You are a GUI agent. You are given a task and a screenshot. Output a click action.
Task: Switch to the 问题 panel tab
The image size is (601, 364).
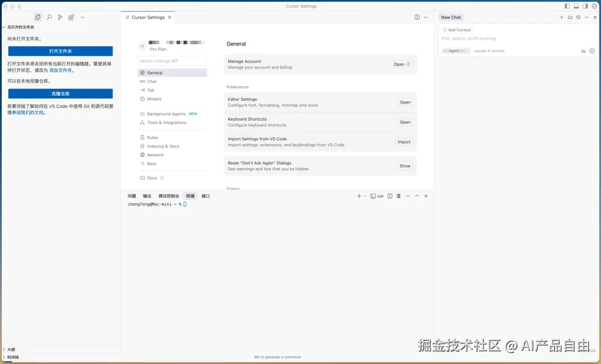point(132,196)
